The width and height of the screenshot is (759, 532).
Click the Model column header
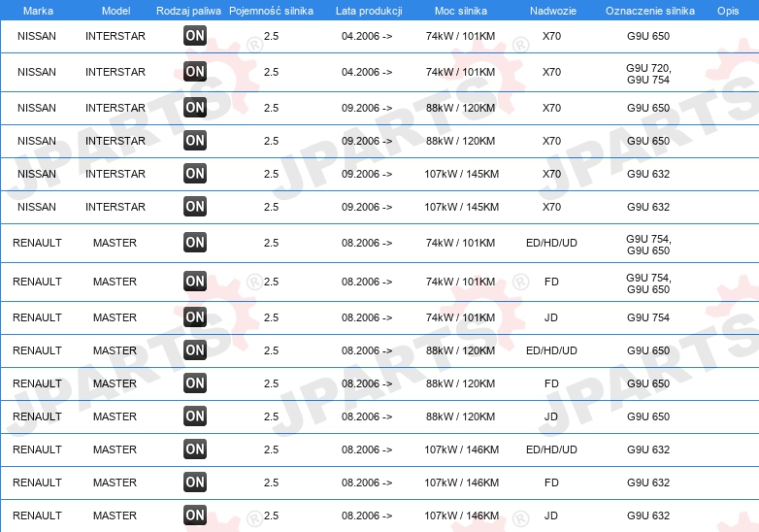click(x=115, y=11)
